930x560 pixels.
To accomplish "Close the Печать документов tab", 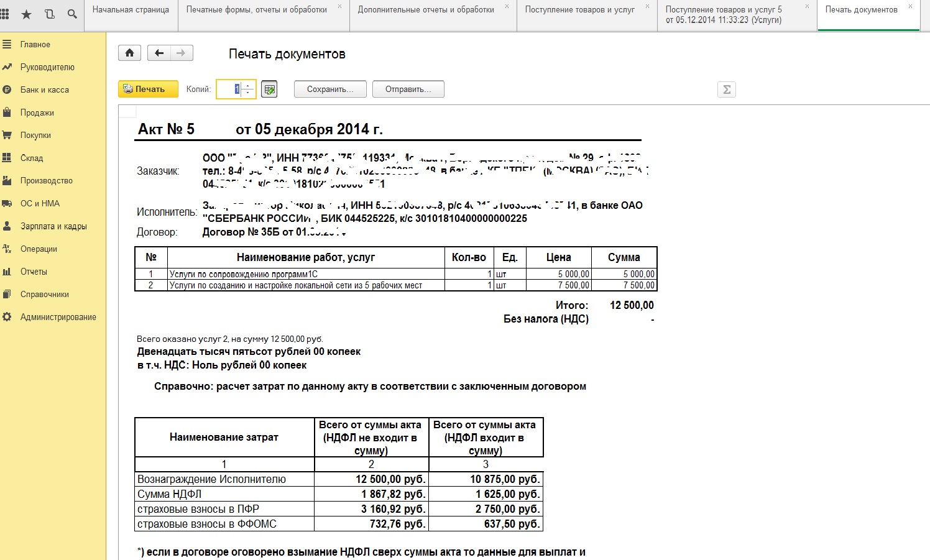I will coord(911,6).
